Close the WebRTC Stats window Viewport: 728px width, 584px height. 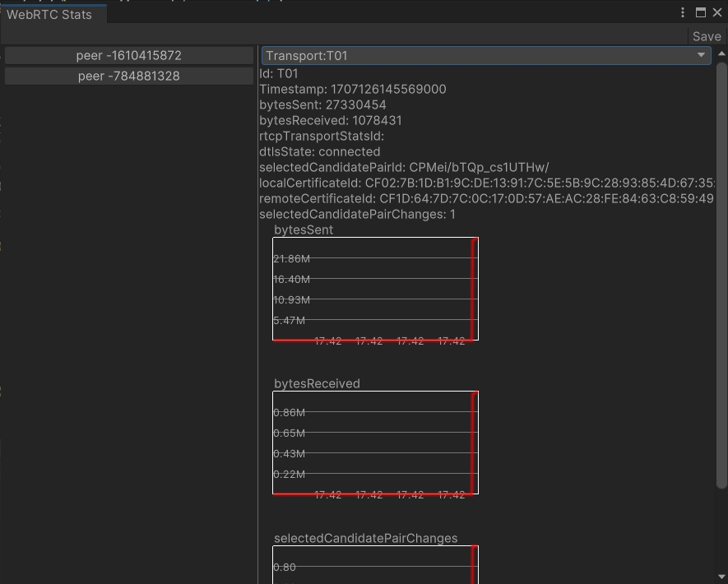coord(717,12)
